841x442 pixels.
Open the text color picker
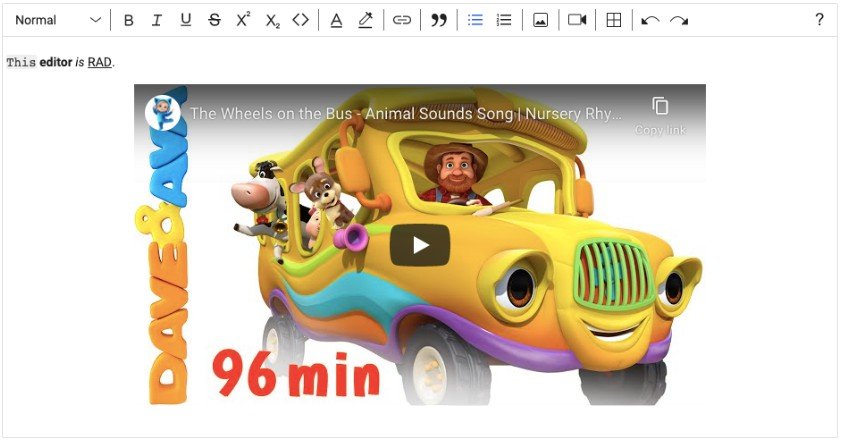(x=336, y=20)
